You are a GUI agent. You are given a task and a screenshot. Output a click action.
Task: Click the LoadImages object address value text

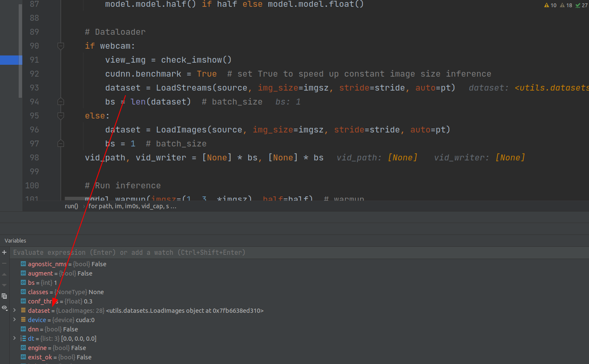point(185,311)
